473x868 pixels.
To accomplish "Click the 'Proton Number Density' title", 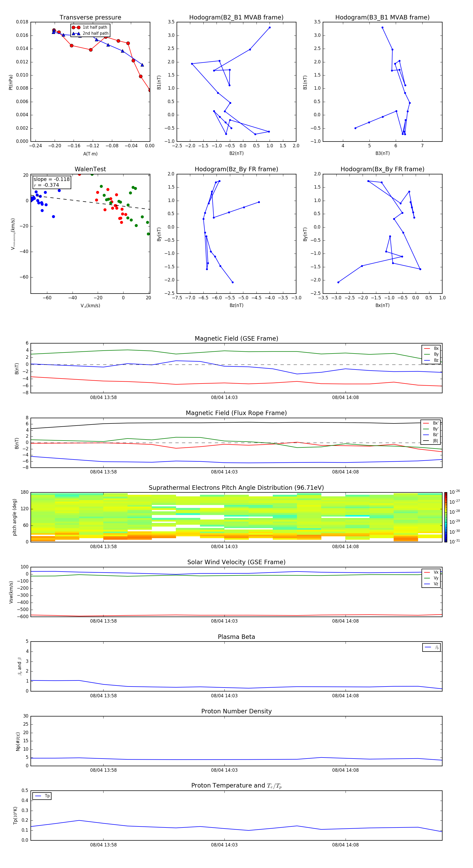I will click(236, 711).
